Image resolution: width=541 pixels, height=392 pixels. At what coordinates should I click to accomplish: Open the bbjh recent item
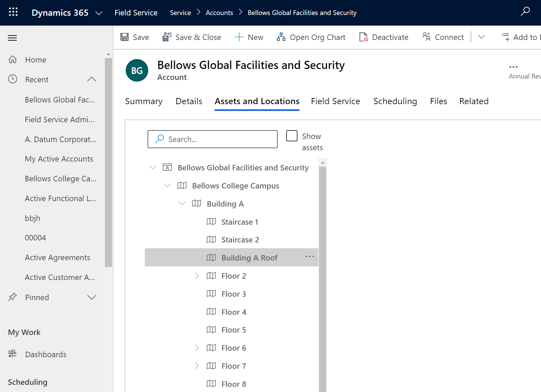coord(32,218)
